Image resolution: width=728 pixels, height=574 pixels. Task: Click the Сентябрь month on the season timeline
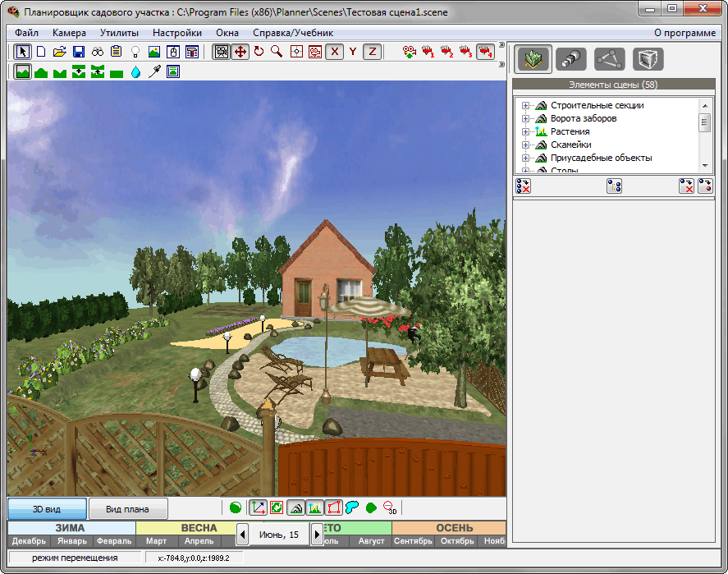pyautogui.click(x=413, y=541)
